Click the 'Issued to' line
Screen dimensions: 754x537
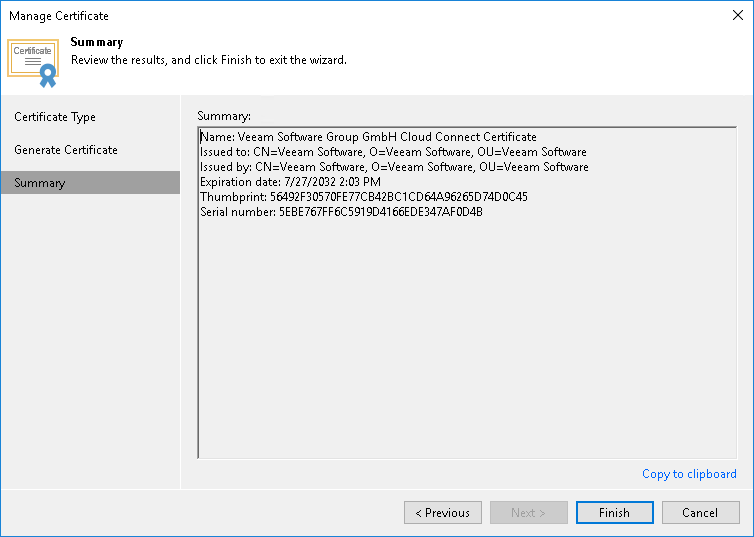pyautogui.click(x=393, y=152)
